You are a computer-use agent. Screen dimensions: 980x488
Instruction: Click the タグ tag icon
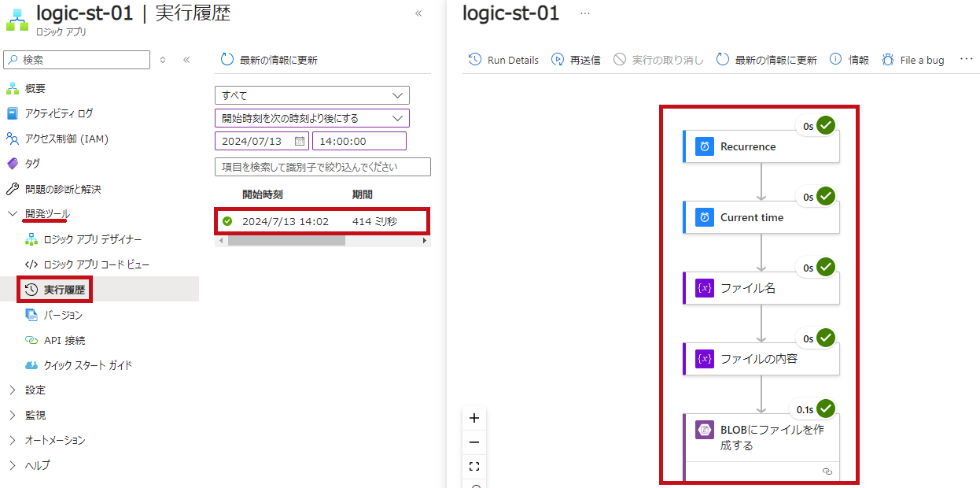(12, 164)
